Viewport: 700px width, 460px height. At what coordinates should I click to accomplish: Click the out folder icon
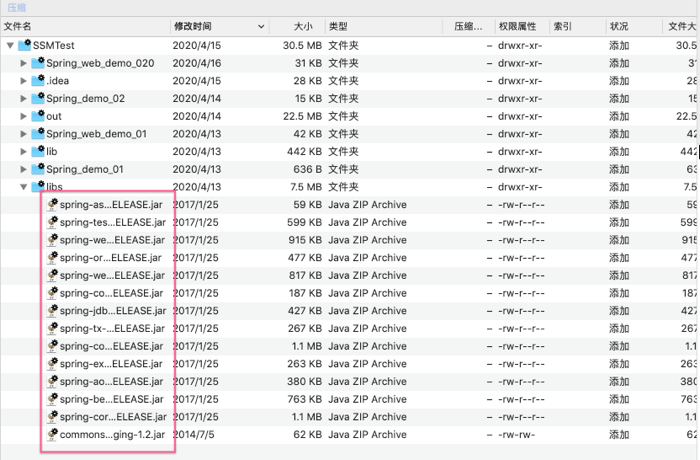[38, 115]
